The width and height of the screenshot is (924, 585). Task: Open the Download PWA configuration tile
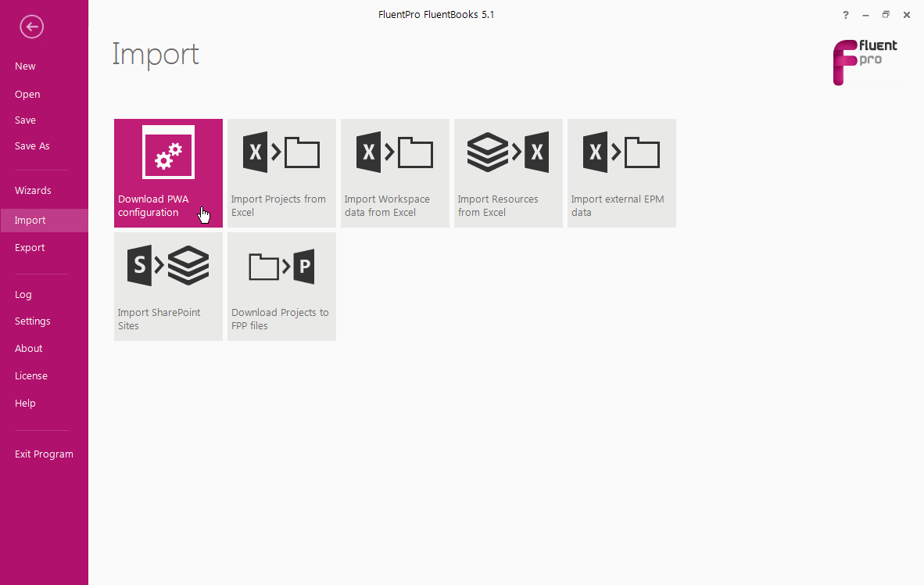tap(169, 173)
